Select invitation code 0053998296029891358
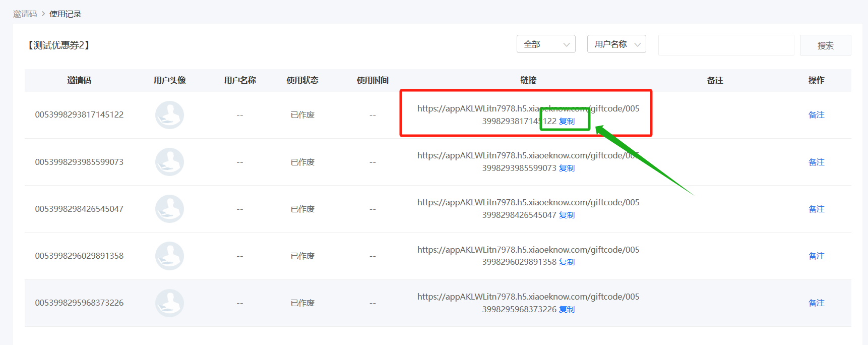This screenshot has width=868, height=345. (x=79, y=256)
